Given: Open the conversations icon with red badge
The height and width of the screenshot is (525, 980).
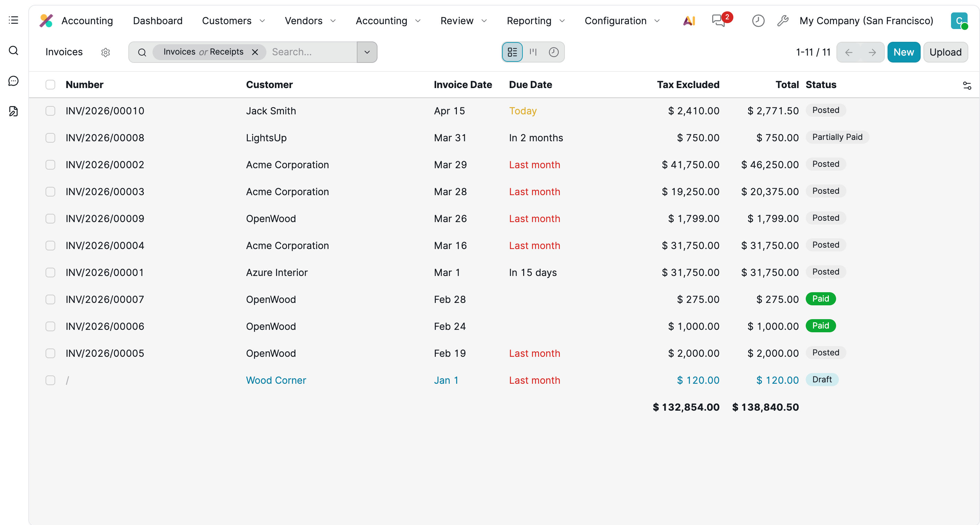Looking at the screenshot, I should click(719, 21).
